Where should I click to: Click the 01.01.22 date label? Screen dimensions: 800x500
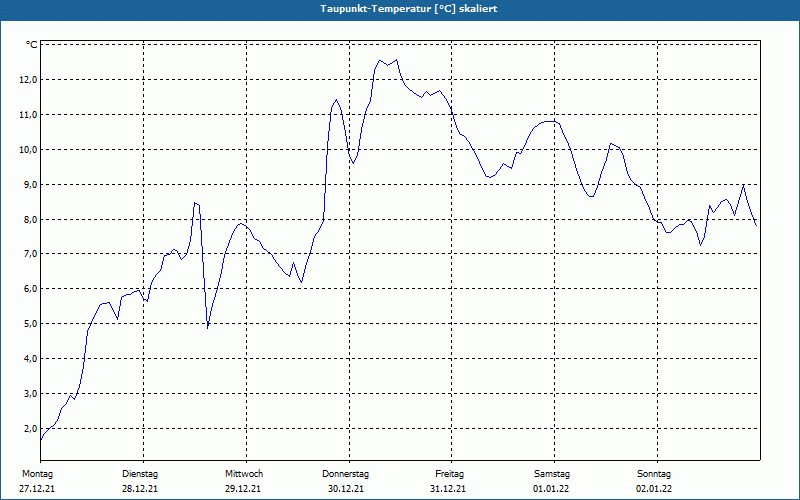pyautogui.click(x=551, y=489)
